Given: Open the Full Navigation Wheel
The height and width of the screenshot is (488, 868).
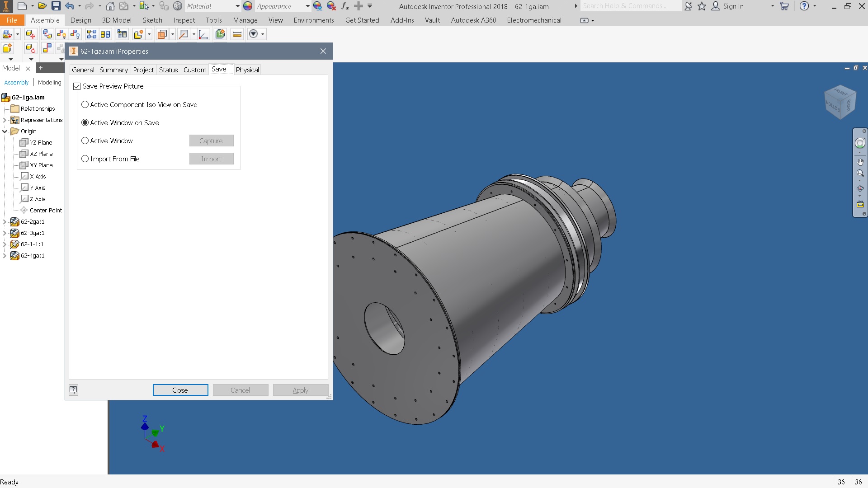Looking at the screenshot, I should coord(860,142).
